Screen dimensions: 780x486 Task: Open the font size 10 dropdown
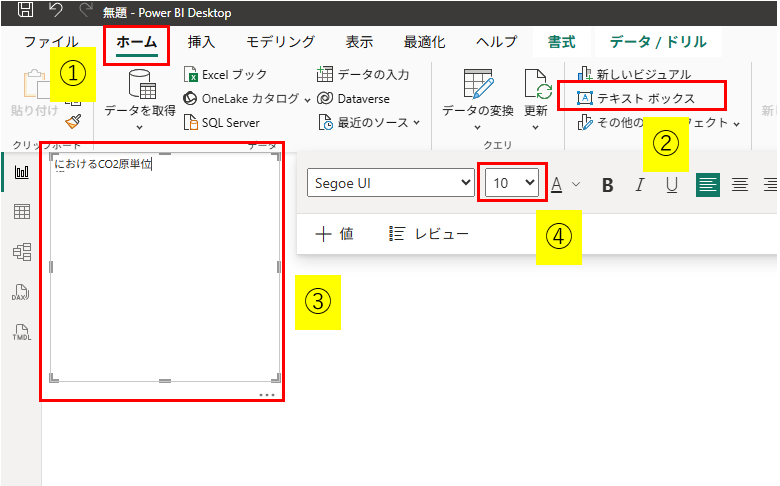[x=512, y=183]
